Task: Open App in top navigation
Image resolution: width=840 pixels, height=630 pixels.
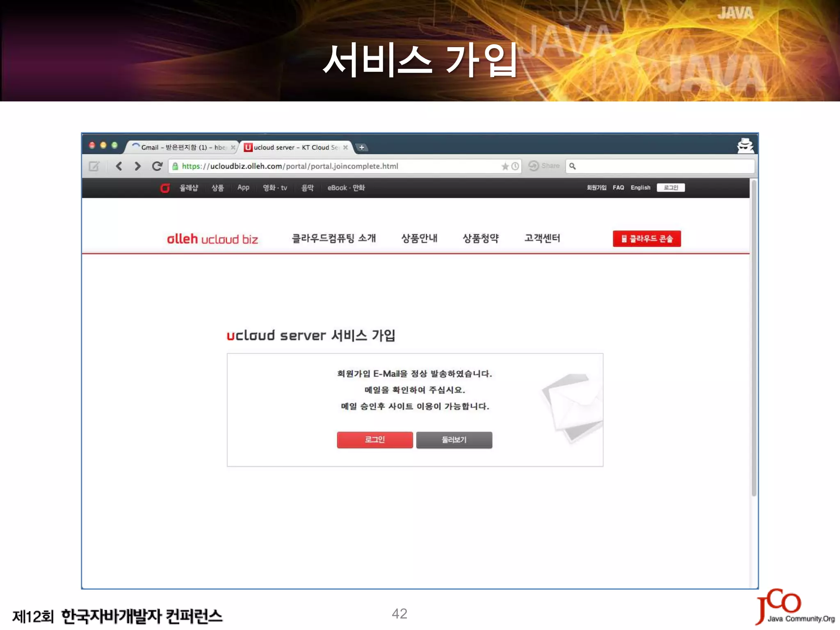Action: pos(243,188)
